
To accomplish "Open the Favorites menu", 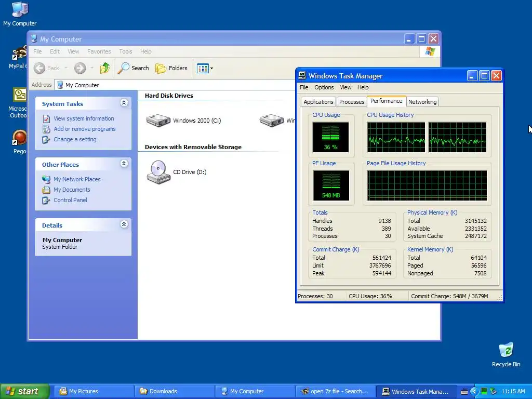I will click(x=99, y=51).
